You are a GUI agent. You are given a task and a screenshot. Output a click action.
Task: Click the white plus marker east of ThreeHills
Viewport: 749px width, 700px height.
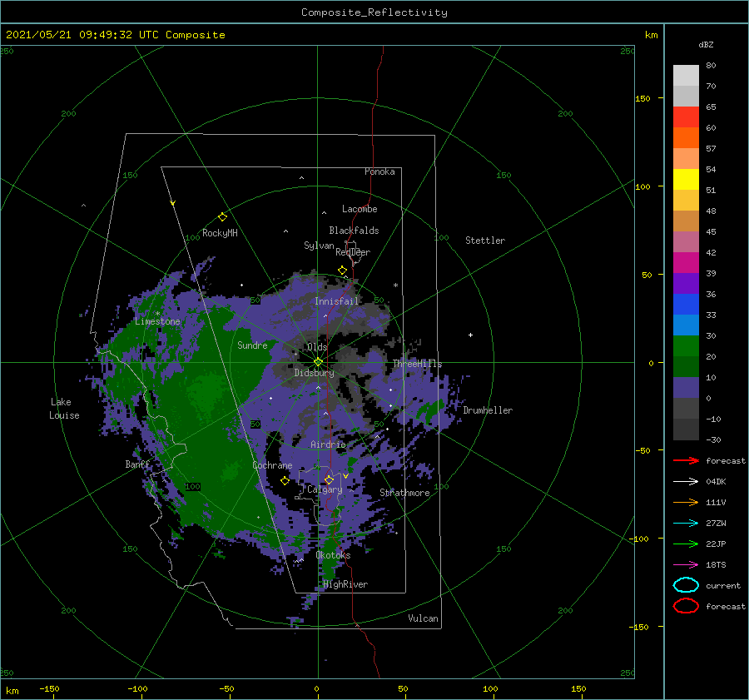470,335
